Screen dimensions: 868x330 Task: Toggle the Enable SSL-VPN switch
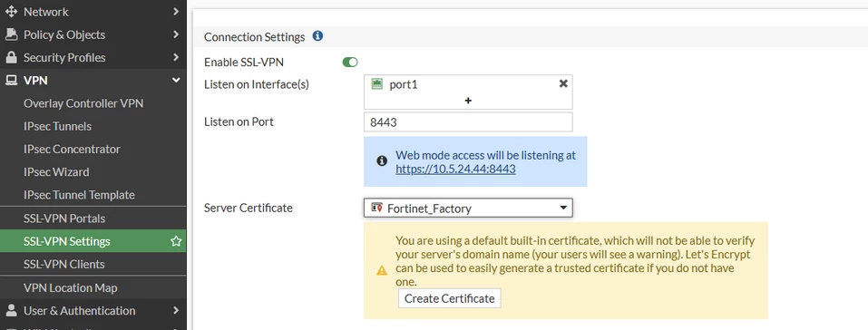[350, 62]
